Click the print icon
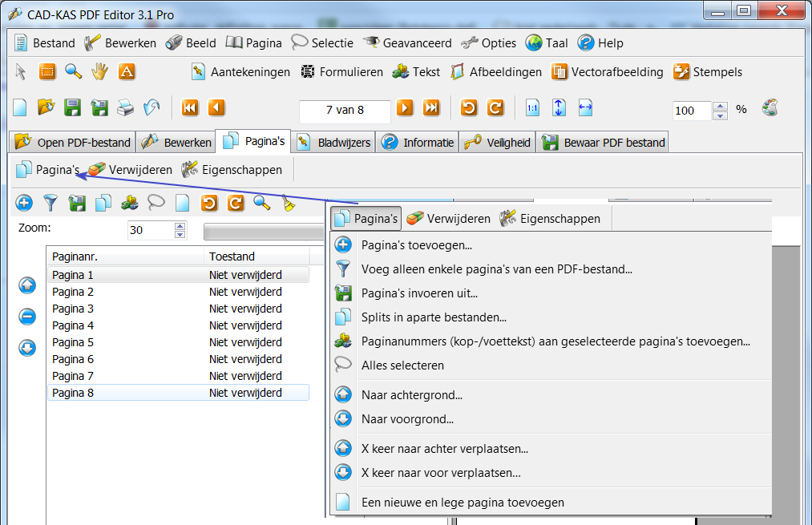Viewport: 812px width, 525px height. pos(125,108)
